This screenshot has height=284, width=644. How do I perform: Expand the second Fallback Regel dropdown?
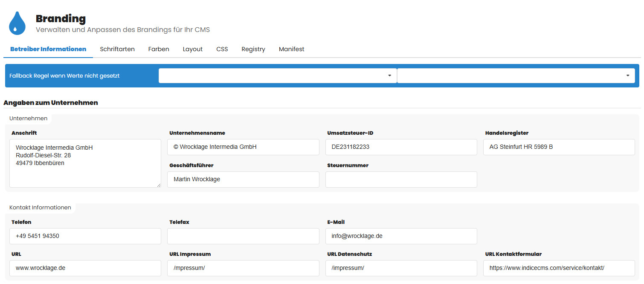click(x=516, y=76)
